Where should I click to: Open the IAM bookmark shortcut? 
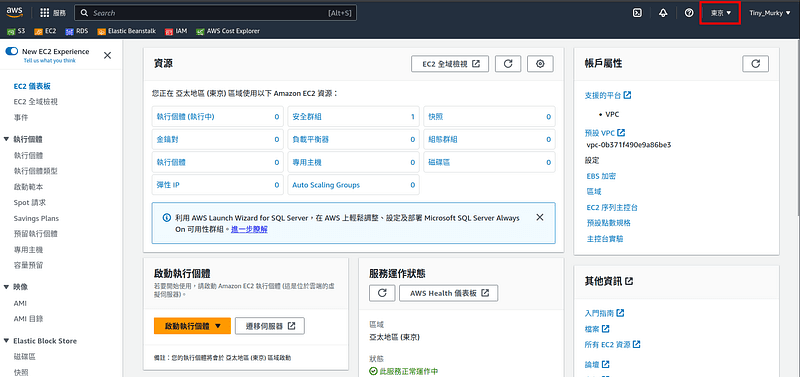176,31
